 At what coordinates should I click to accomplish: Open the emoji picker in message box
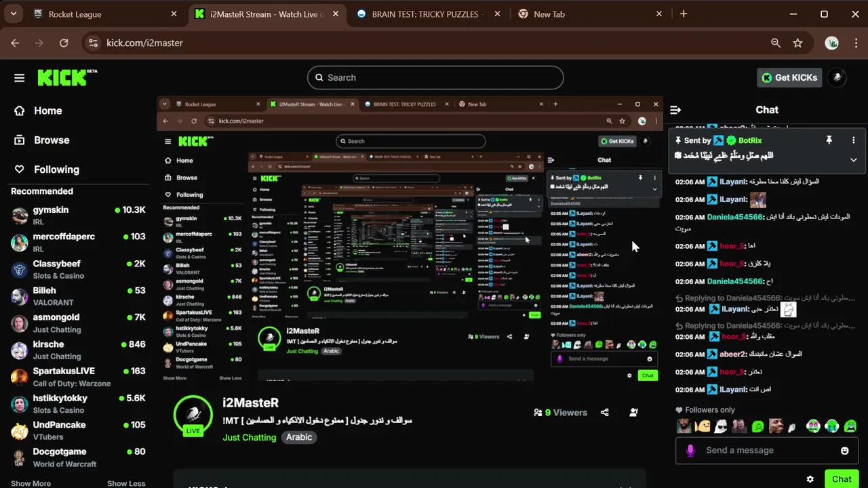pos(844,450)
